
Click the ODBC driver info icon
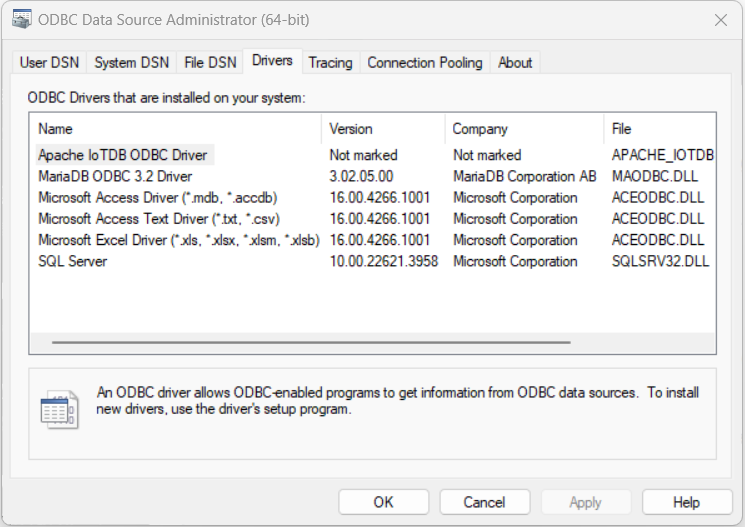click(59, 409)
